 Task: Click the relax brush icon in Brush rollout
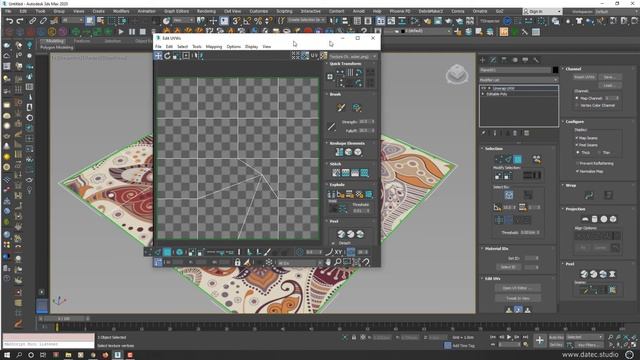[356, 107]
